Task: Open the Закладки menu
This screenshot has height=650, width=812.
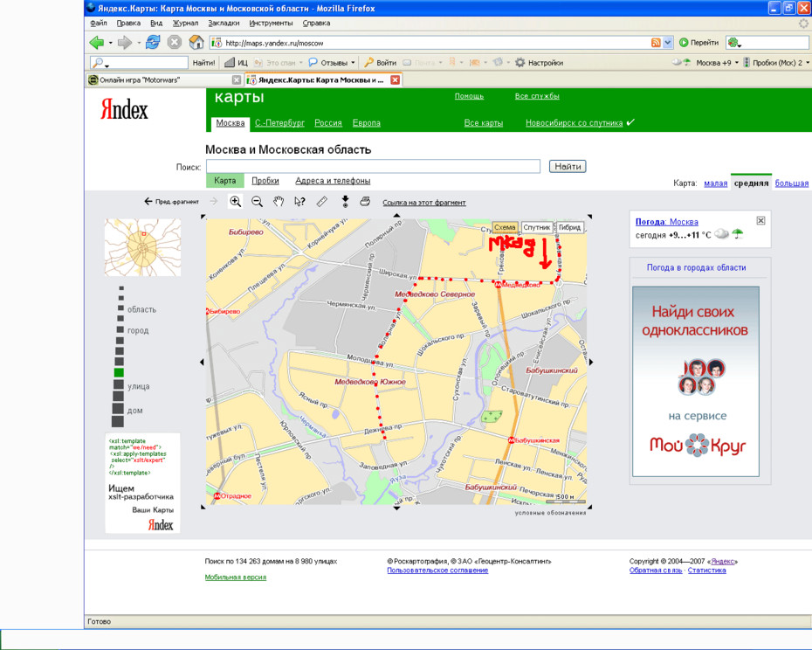Action: [224, 23]
